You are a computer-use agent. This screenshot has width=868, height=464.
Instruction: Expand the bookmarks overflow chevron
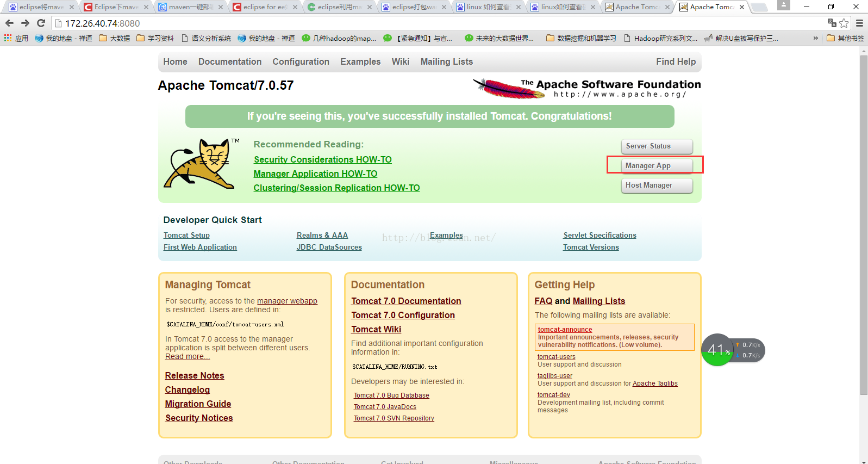[815, 38]
